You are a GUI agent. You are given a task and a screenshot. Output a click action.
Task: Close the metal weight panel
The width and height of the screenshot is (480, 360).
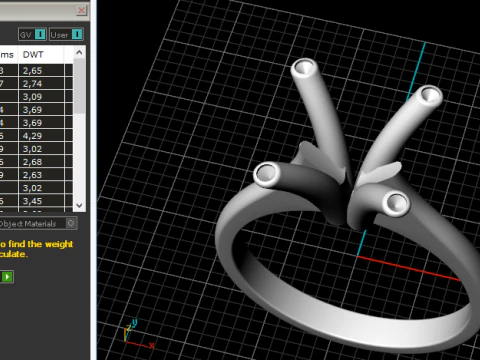click(81, 11)
